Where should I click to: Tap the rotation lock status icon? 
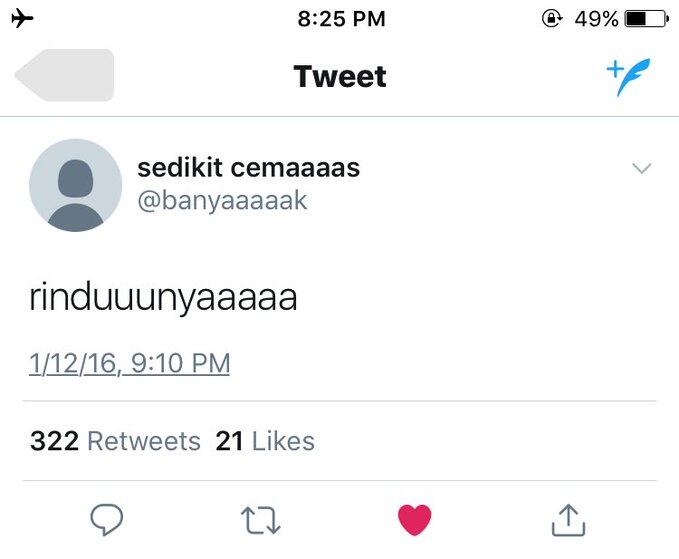coord(551,18)
